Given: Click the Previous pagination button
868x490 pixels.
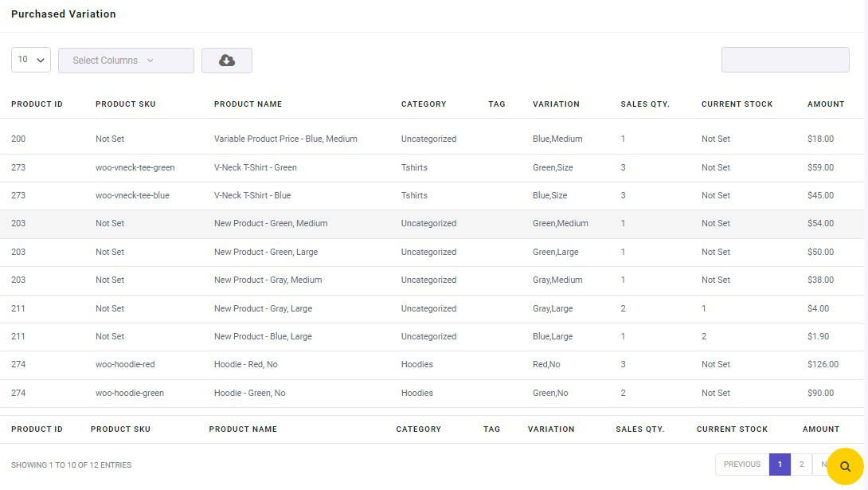Looking at the screenshot, I should tap(741, 464).
